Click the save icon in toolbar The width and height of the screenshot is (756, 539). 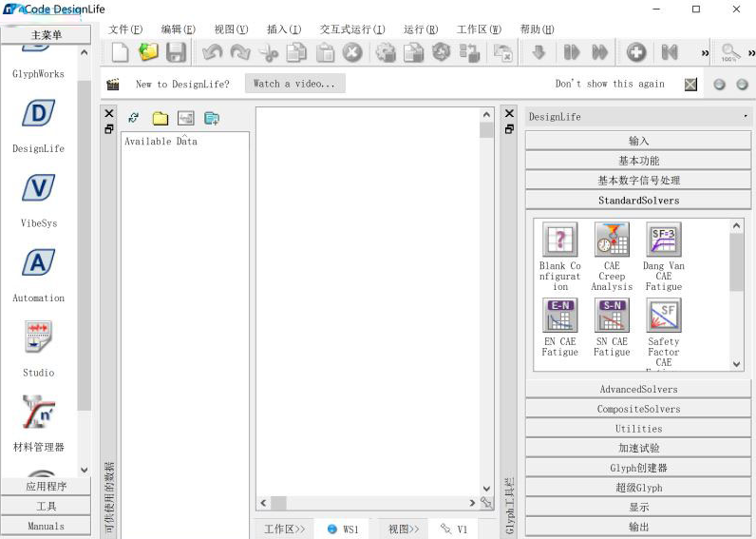[176, 52]
